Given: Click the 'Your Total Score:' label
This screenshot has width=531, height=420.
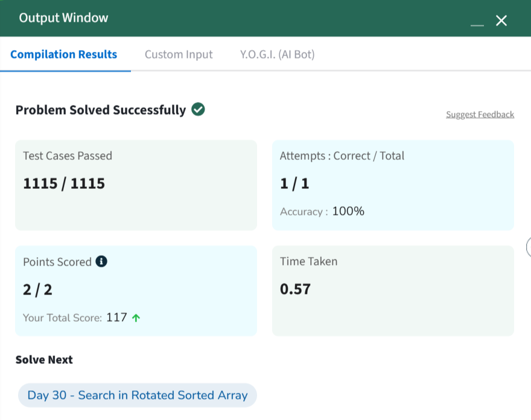Looking at the screenshot, I should click(62, 317).
